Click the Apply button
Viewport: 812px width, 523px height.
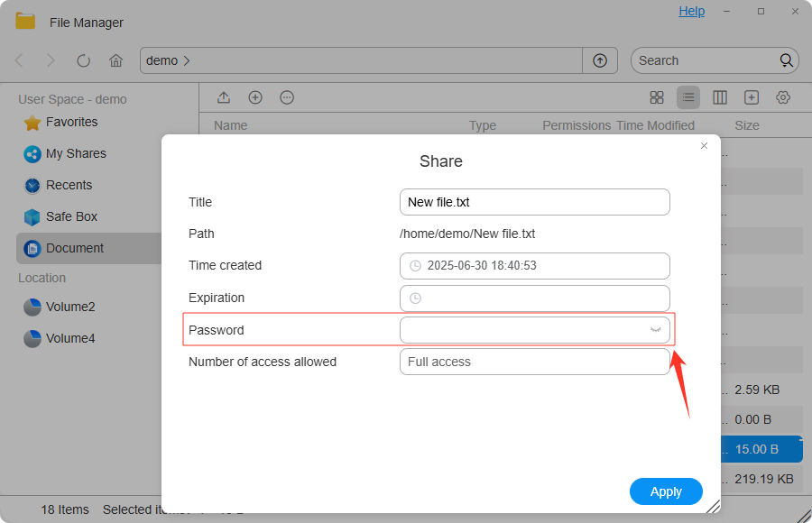666,491
